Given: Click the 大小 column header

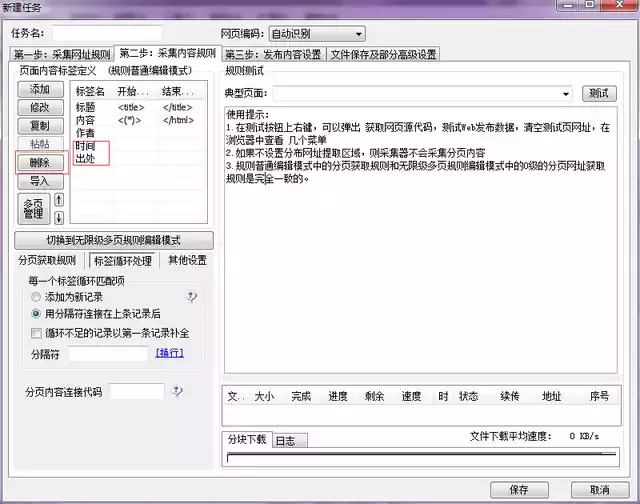Looking at the screenshot, I should click(x=264, y=397).
